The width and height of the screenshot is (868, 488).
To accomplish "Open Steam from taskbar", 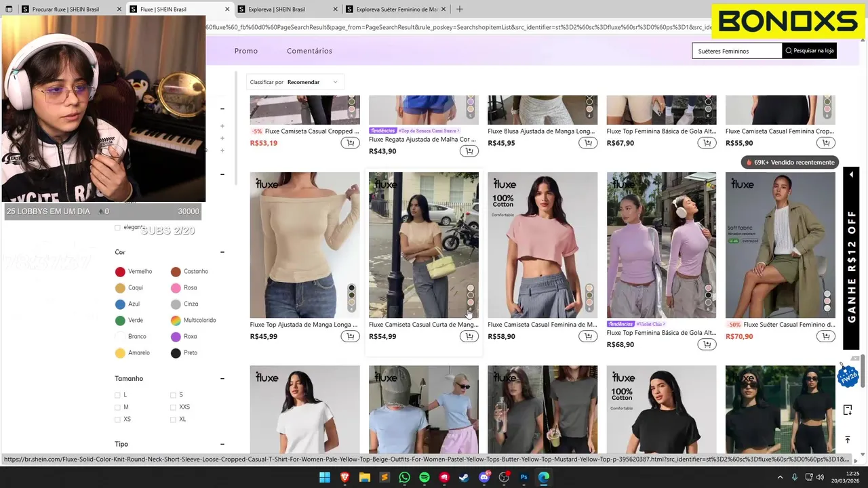I will 464,477.
